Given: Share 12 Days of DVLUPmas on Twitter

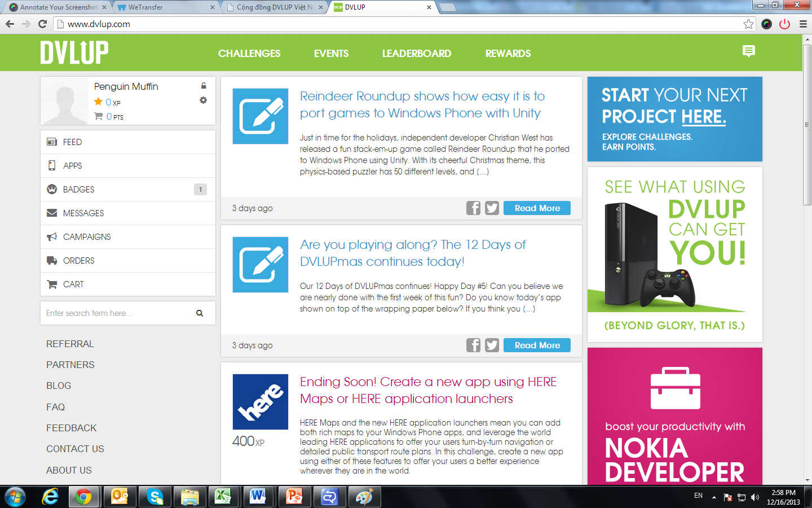Looking at the screenshot, I should [x=492, y=345].
